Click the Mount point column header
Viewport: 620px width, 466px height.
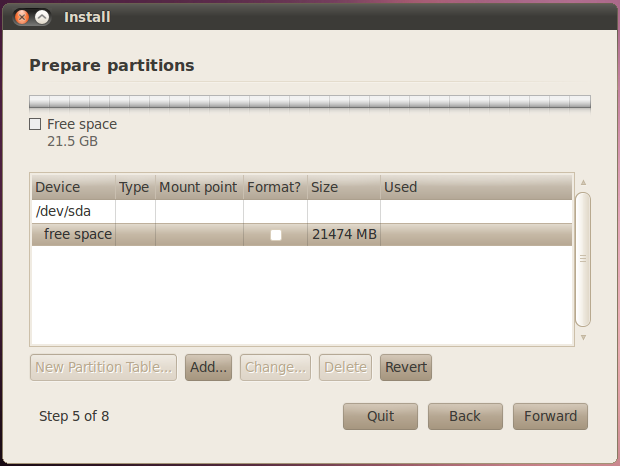pyautogui.click(x=199, y=187)
